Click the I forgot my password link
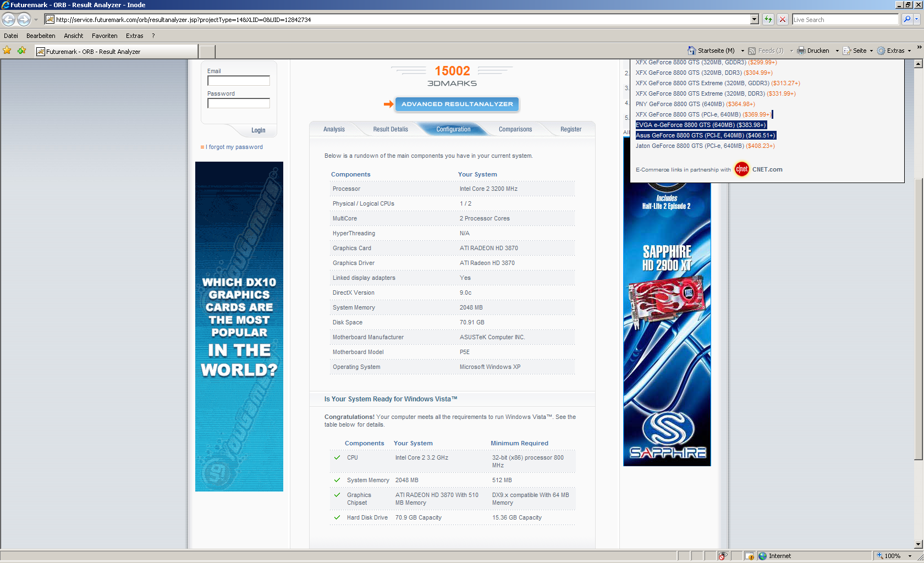The width and height of the screenshot is (924, 563). coord(235,147)
